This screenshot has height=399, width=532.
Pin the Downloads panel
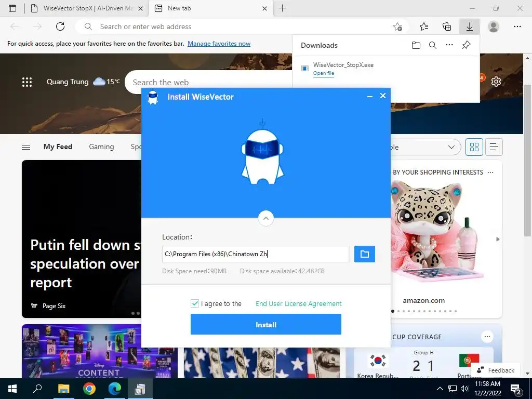pyautogui.click(x=466, y=45)
